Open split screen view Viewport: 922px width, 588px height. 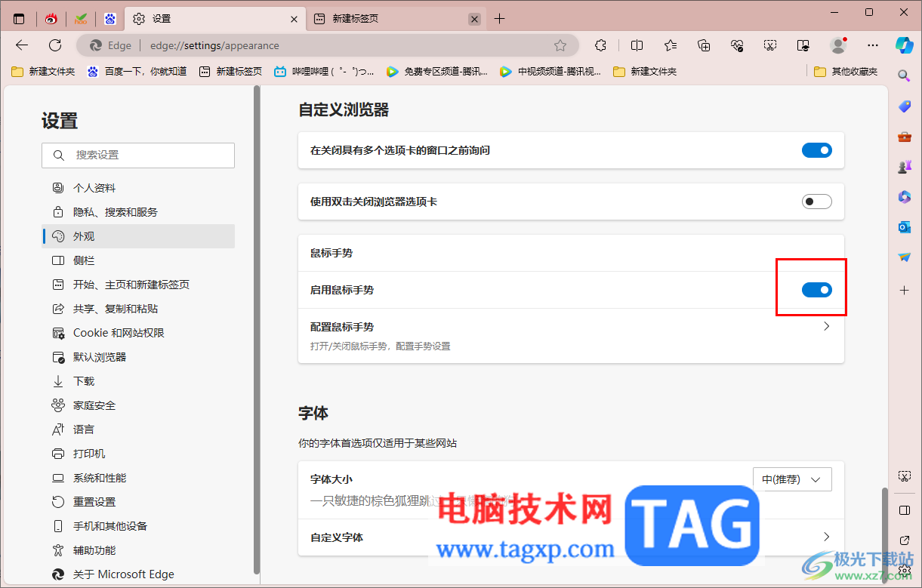(636, 45)
